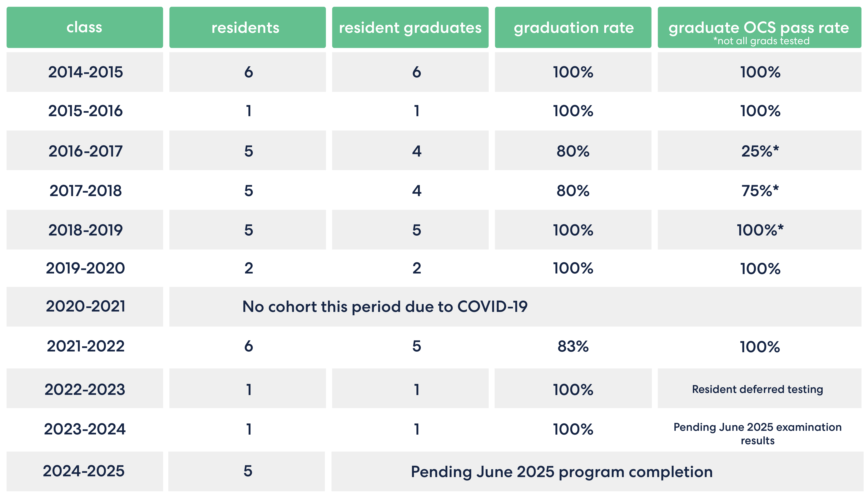The height and width of the screenshot is (498, 868).
Task: Click the 2014-2015 class cell
Action: pyautogui.click(x=85, y=72)
